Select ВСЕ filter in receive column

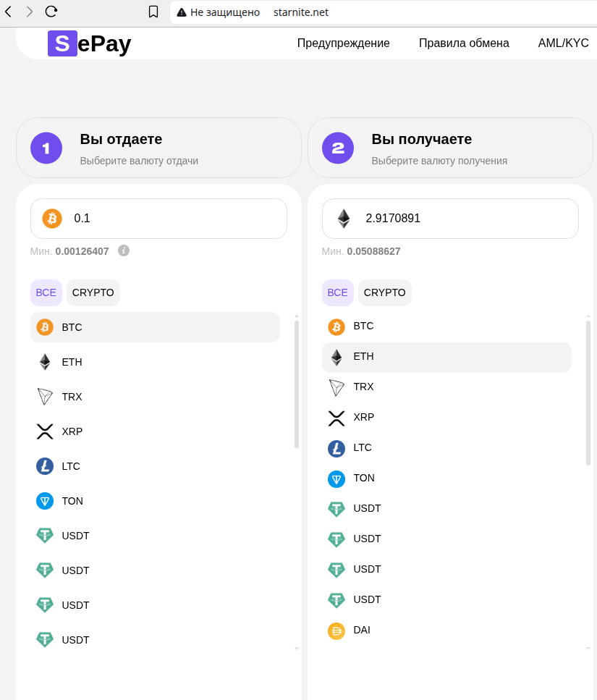coord(338,292)
